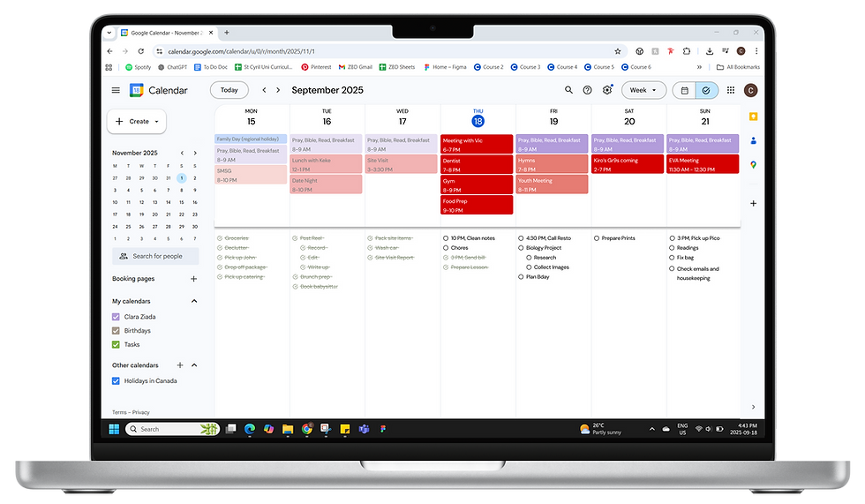Open Chrome three-dot menu

click(x=756, y=51)
